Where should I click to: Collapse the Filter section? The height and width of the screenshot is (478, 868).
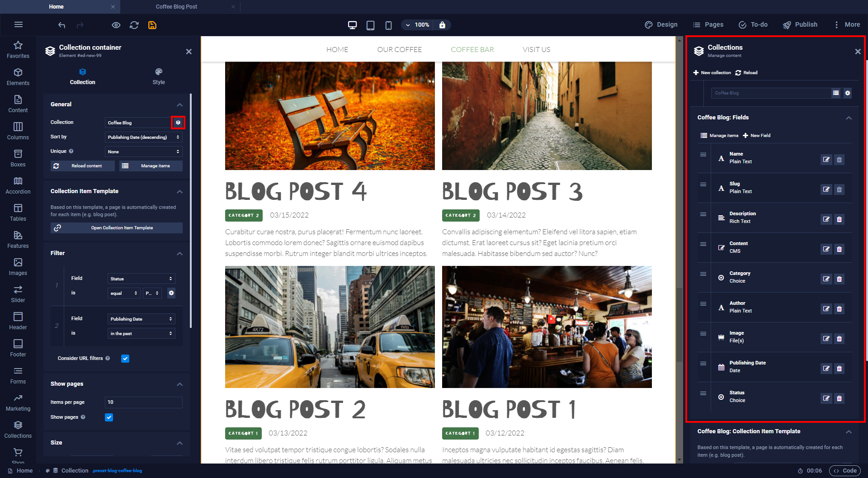click(179, 253)
